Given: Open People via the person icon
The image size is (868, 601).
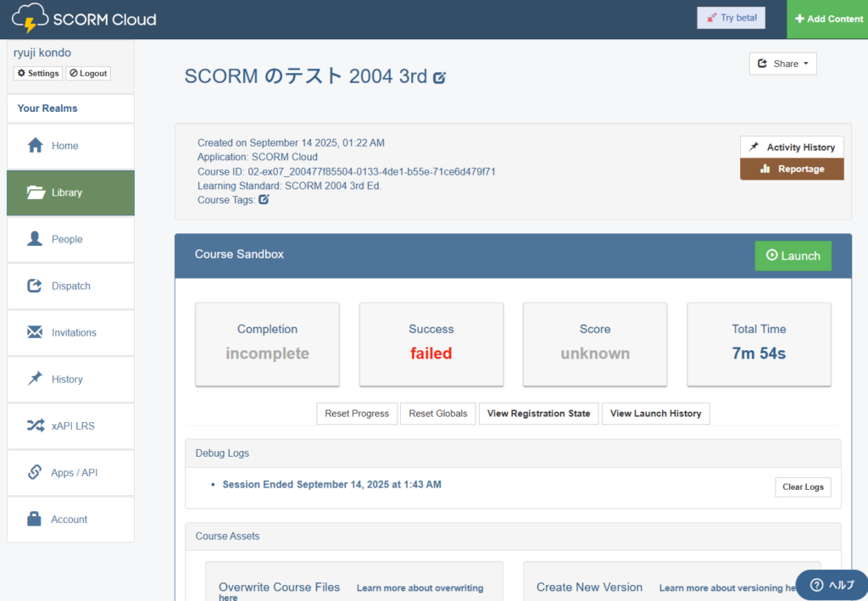Looking at the screenshot, I should click(35, 239).
